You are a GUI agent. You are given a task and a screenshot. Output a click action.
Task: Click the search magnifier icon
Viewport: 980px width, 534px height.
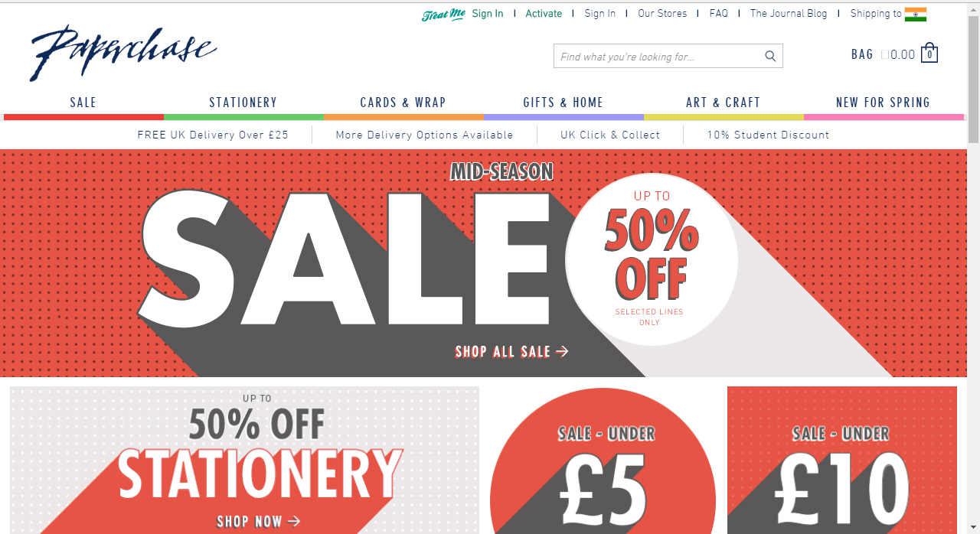pos(770,56)
